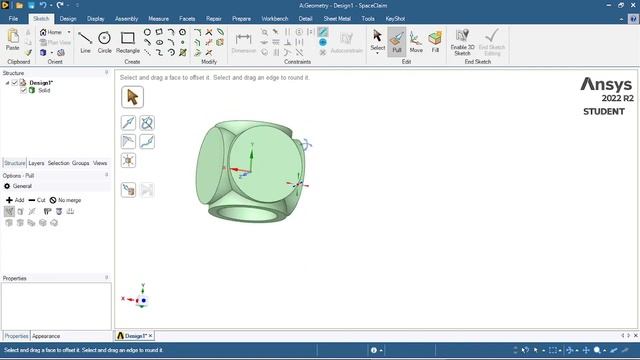Click the Sweep tool guide in viewport
This screenshot has height=360, width=640.
(x=147, y=142)
